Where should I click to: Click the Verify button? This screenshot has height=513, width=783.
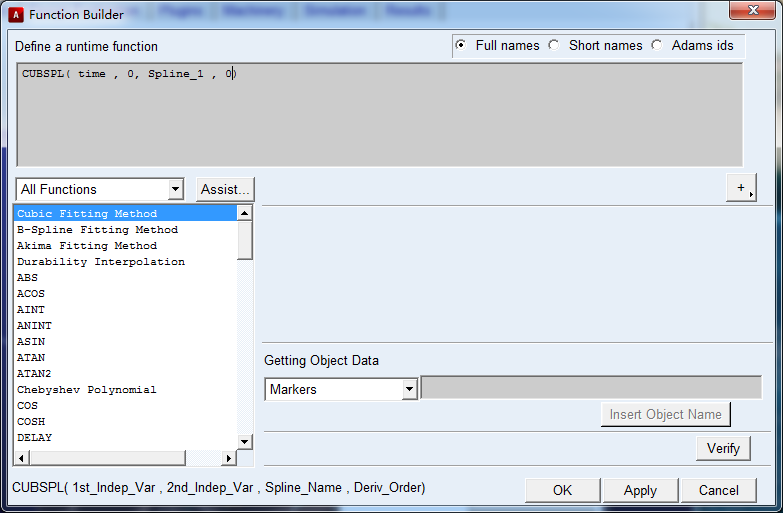tap(723, 449)
